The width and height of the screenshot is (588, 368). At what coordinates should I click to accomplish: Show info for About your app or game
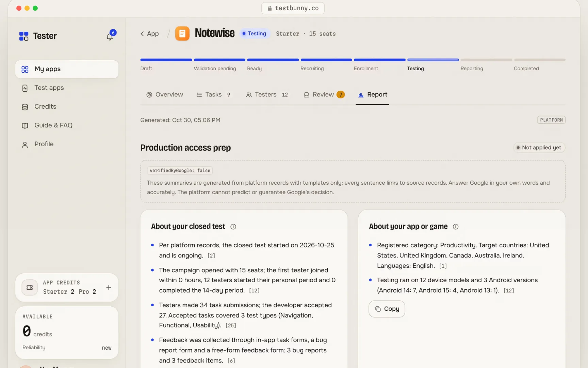tap(456, 227)
